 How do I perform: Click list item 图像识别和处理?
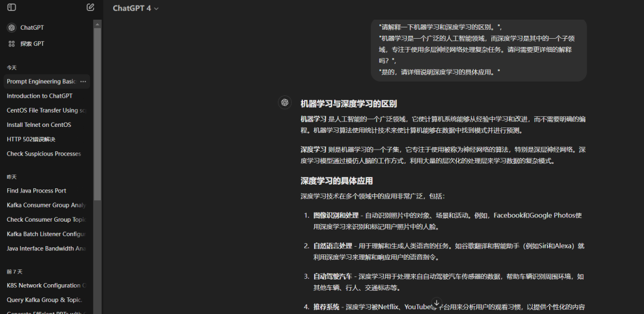click(336, 216)
